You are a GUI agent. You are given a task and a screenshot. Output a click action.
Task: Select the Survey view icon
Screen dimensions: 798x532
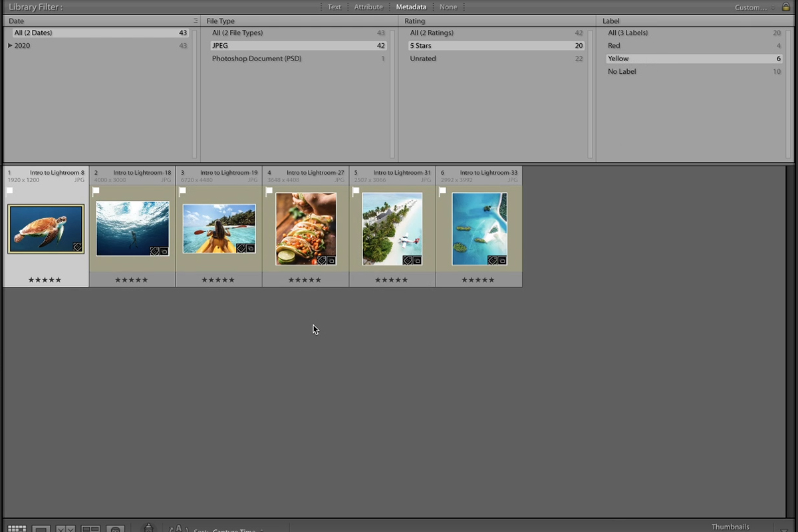pyautogui.click(x=90, y=527)
